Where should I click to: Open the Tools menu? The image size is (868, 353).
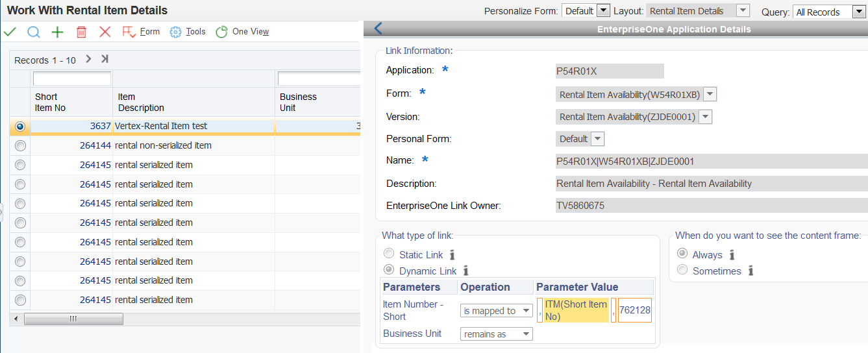(188, 32)
